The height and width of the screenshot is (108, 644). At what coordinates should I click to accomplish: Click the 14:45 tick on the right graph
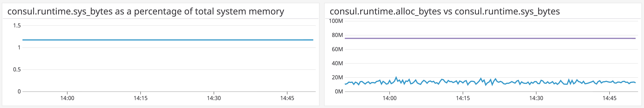609,98
